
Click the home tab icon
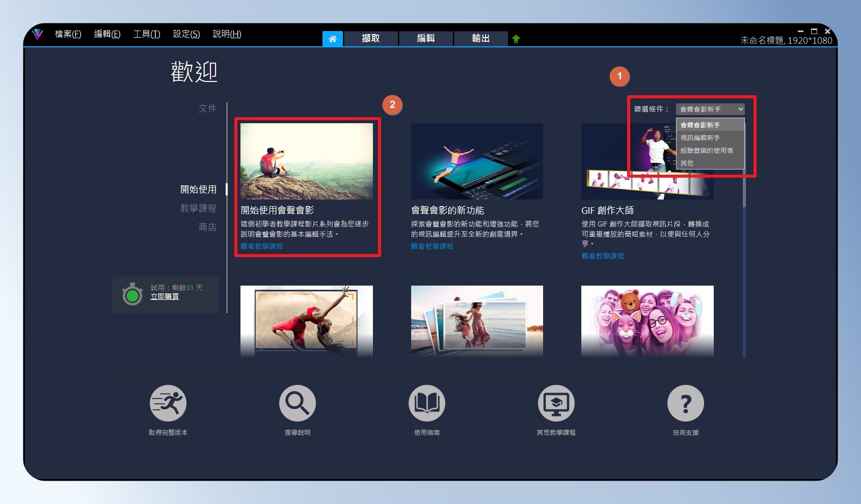coord(332,39)
